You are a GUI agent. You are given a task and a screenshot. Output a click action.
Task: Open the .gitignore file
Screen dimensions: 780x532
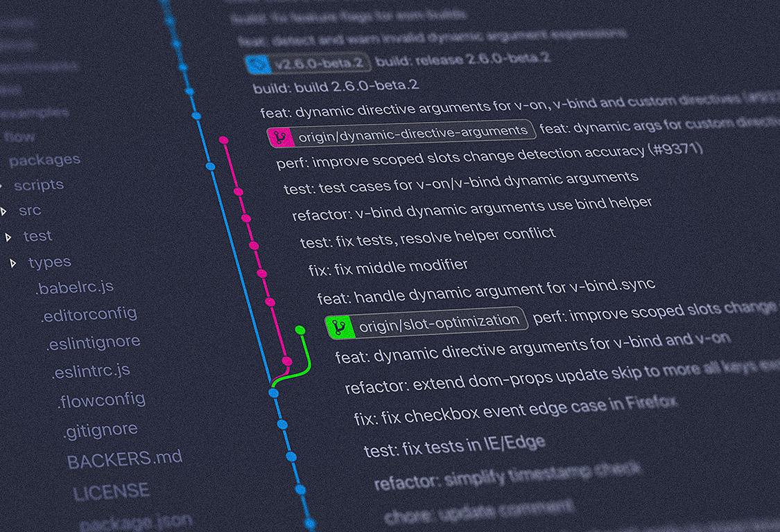click(x=100, y=430)
